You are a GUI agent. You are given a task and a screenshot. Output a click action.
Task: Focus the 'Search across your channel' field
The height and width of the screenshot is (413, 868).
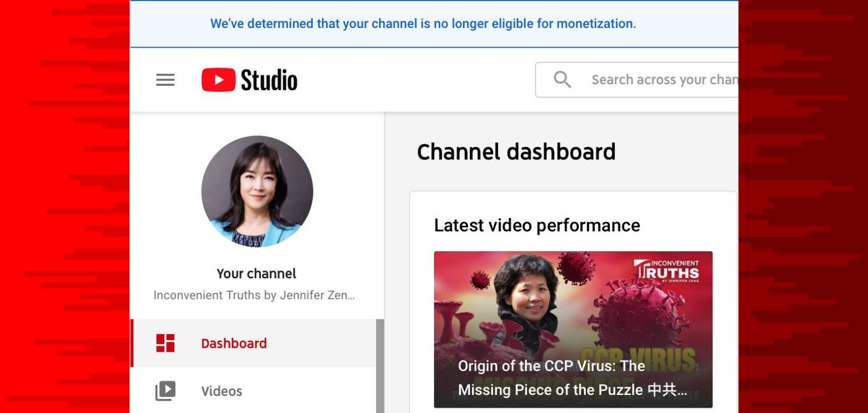point(637,80)
